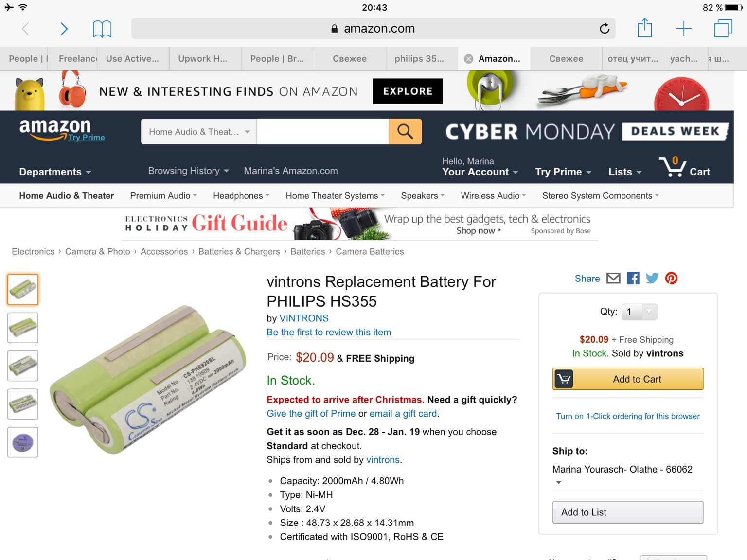Viewport: 747px width, 560px height.
Task: Add the battery to cart
Action: 627,379
